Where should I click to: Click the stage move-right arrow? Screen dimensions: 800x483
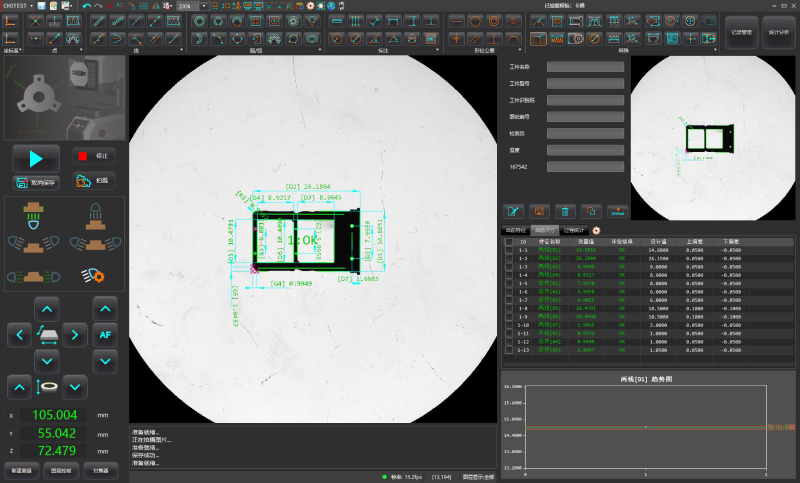coord(76,334)
